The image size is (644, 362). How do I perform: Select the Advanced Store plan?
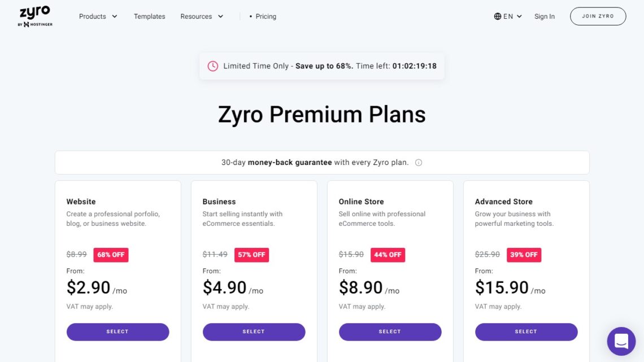(526, 332)
